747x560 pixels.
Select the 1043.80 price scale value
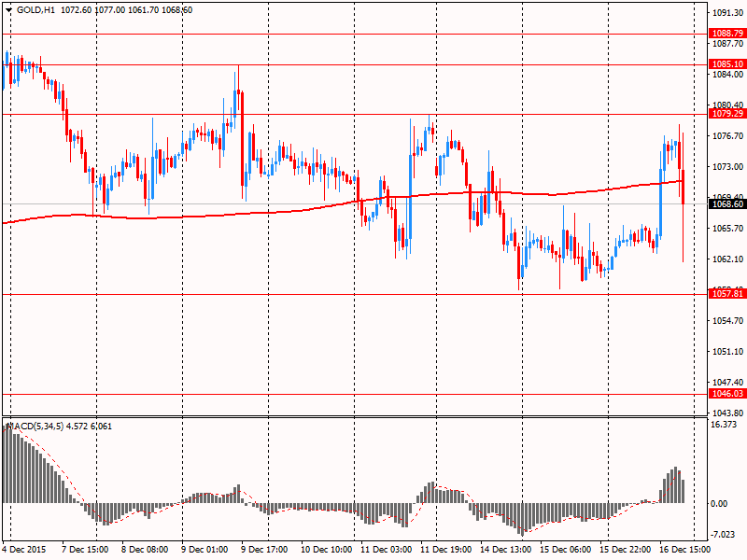[727, 413]
